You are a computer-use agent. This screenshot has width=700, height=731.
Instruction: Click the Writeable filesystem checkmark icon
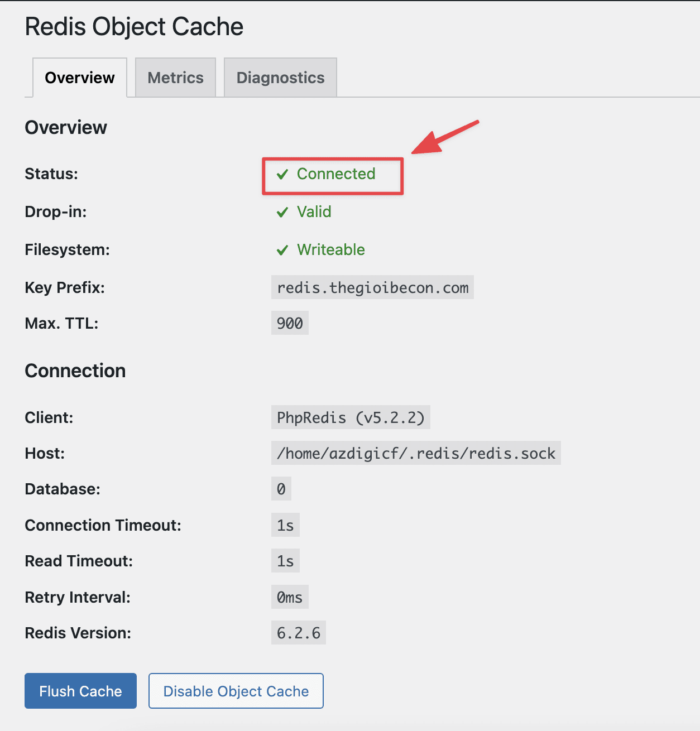(x=282, y=250)
